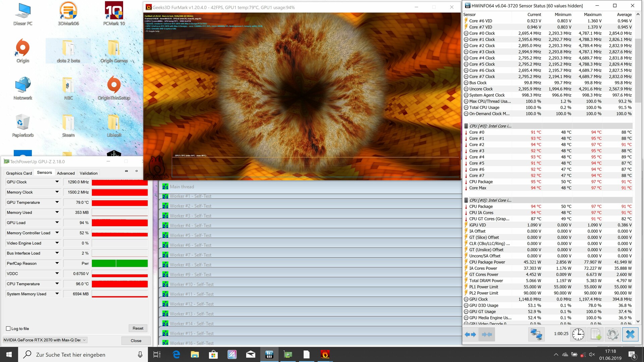Click the Close button in GPU-Z

(x=136, y=341)
